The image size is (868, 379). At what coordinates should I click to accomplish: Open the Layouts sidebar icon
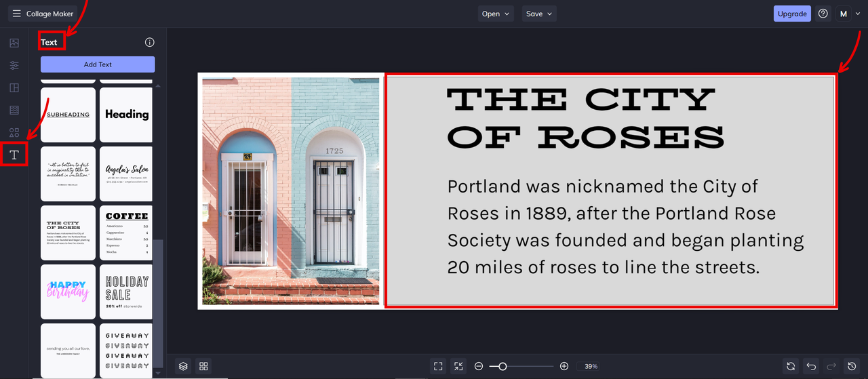(14, 88)
